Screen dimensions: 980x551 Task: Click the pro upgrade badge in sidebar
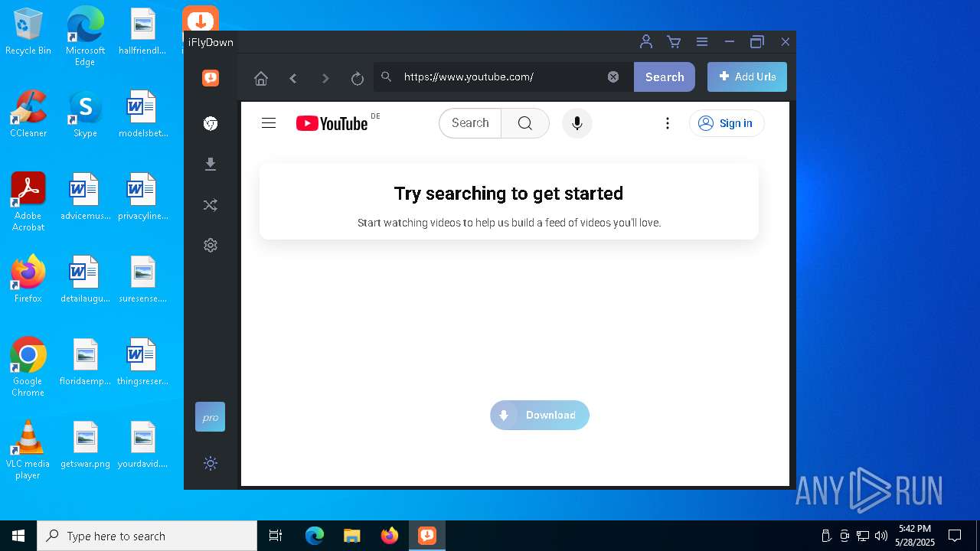click(x=211, y=417)
